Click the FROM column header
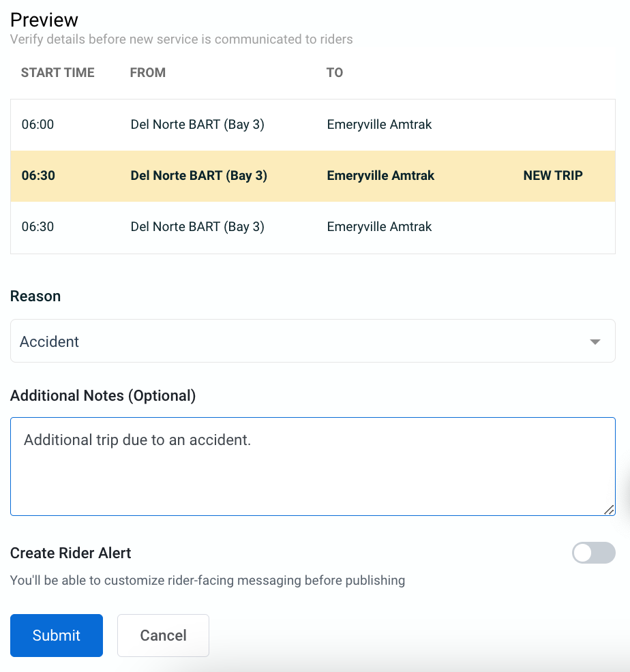Screen dimensions: 630x672 click(x=147, y=72)
